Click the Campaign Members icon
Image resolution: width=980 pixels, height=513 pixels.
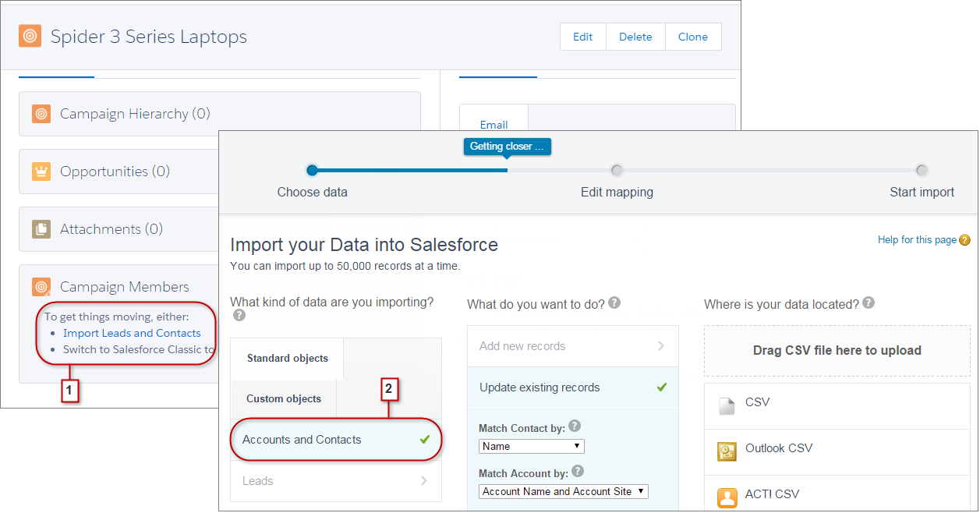[41, 287]
